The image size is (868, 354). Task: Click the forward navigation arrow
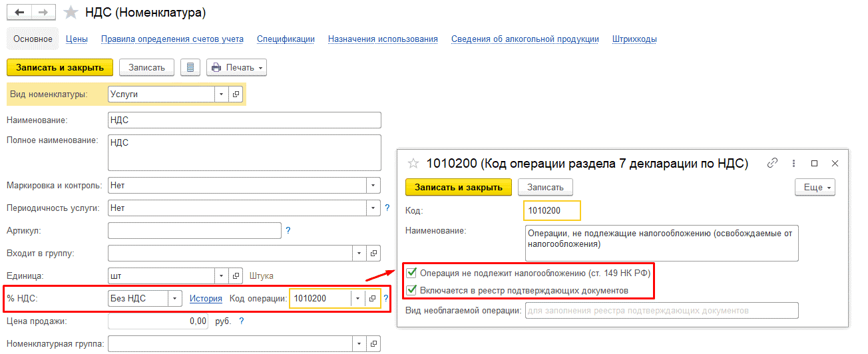click(43, 13)
